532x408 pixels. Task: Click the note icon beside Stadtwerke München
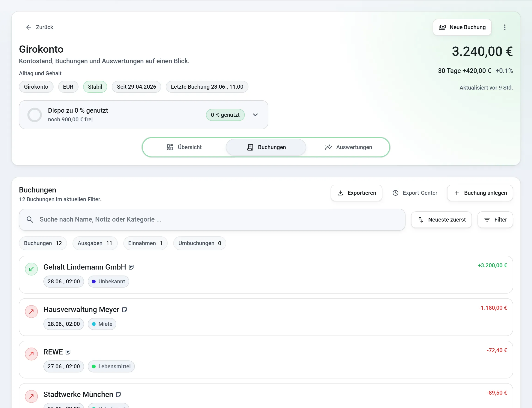click(x=118, y=395)
